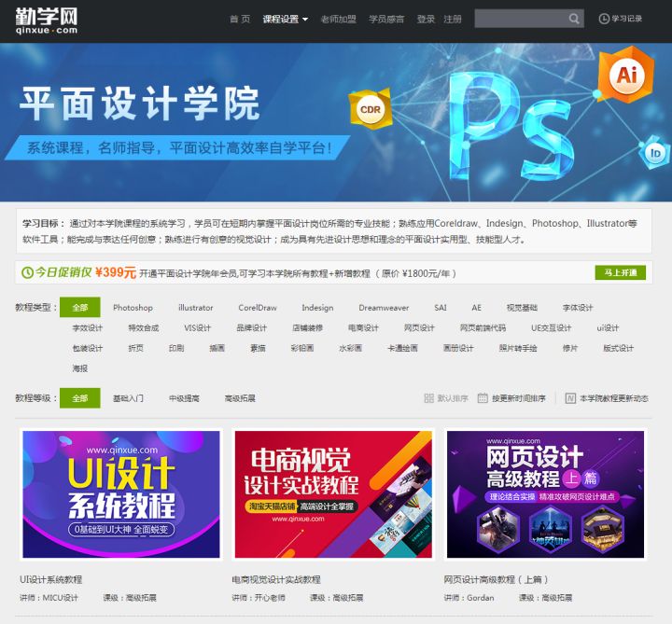Filter courses by VIS设计
The image size is (672, 624).
pyautogui.click(x=198, y=328)
